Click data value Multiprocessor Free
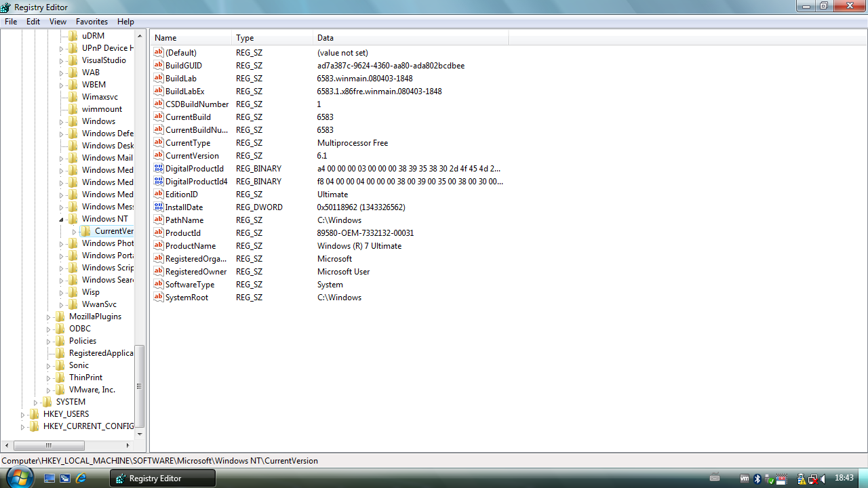 point(353,143)
